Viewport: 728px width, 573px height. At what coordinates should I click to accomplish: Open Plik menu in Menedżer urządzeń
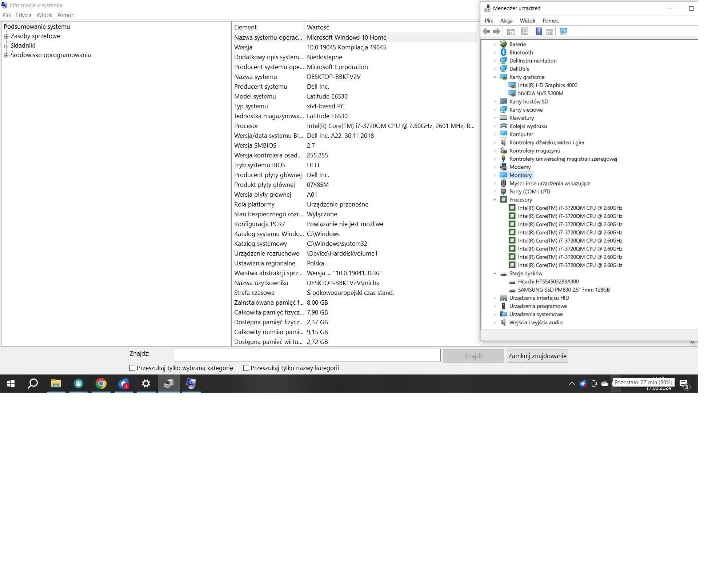pos(489,21)
